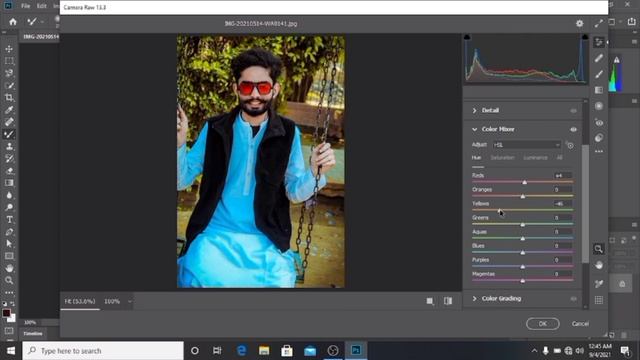The width and height of the screenshot is (640, 360).
Task: Select the Crop tool
Action: pos(9,98)
